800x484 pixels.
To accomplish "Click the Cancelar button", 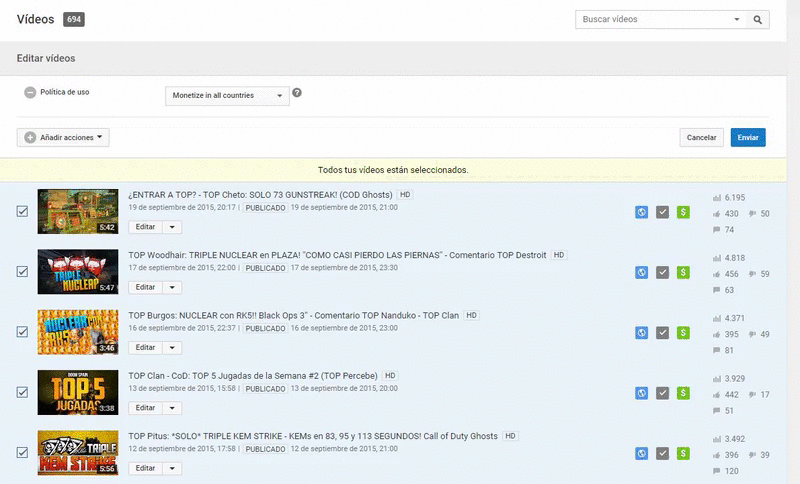I will [701, 137].
